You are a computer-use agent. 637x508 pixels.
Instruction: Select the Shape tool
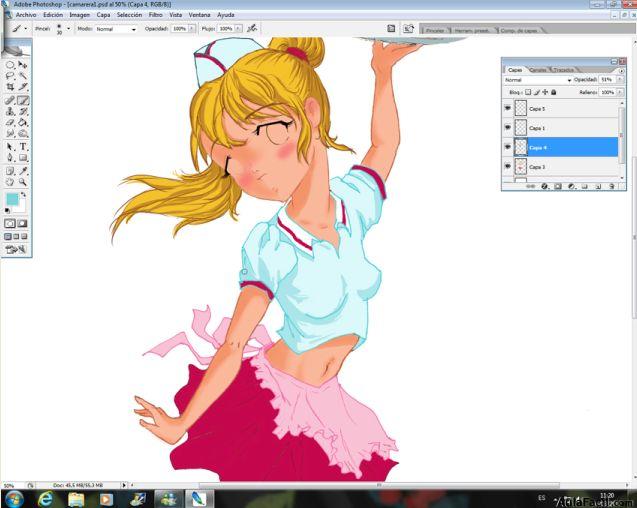pyautogui.click(x=23, y=158)
